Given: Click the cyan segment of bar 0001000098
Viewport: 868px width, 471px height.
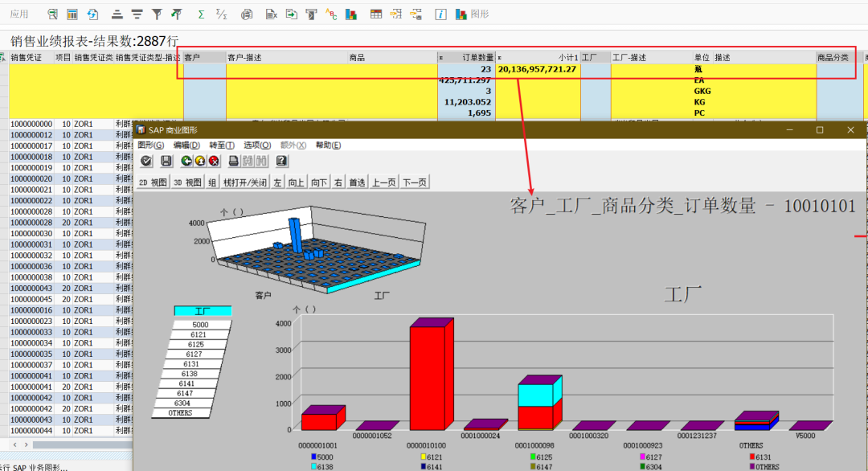Looking at the screenshot, I should pyautogui.click(x=536, y=395).
